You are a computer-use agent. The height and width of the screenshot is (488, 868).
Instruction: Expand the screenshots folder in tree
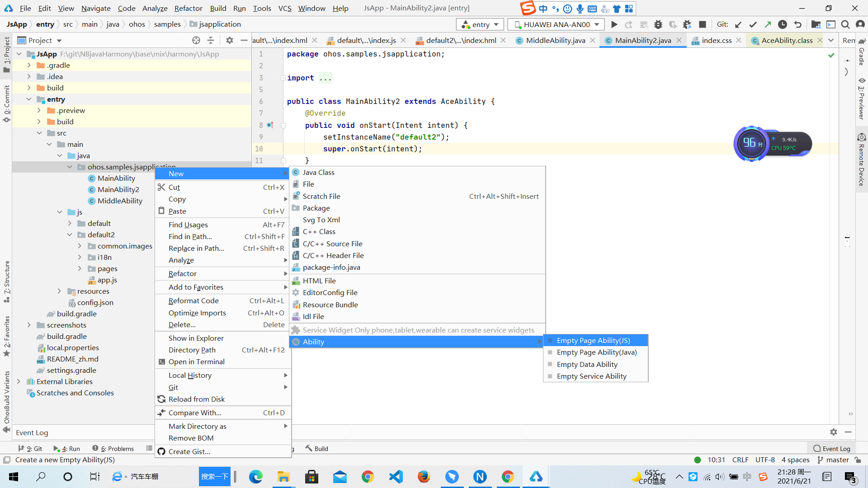[29, 325]
